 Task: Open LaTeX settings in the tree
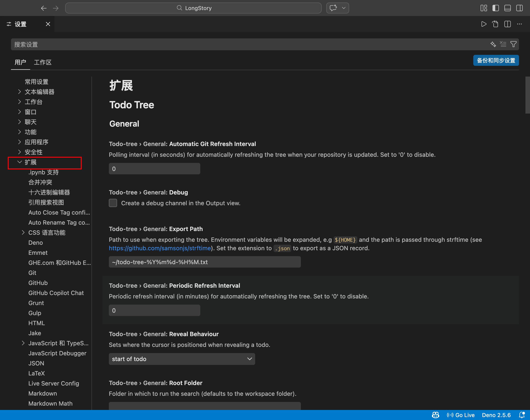(36, 373)
